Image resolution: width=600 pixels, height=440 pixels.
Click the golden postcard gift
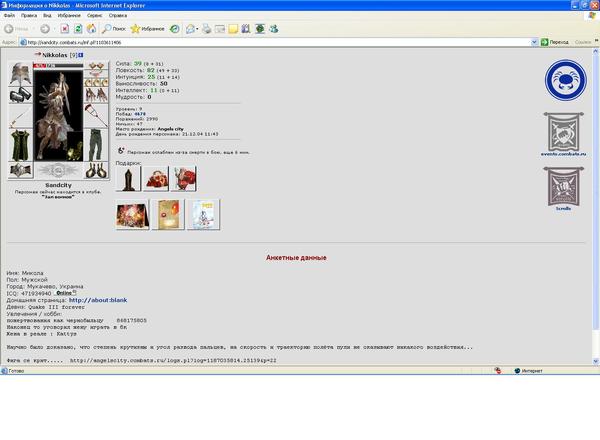[x=168, y=215]
